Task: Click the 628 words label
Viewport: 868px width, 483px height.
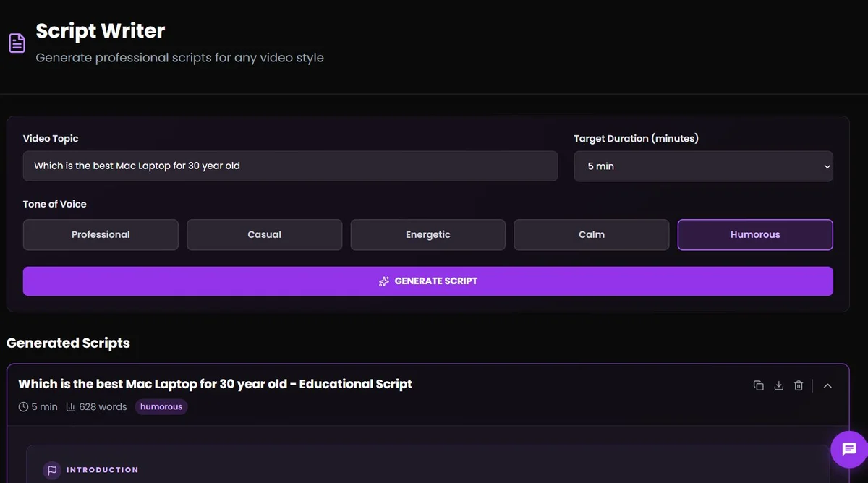Action: tap(103, 407)
